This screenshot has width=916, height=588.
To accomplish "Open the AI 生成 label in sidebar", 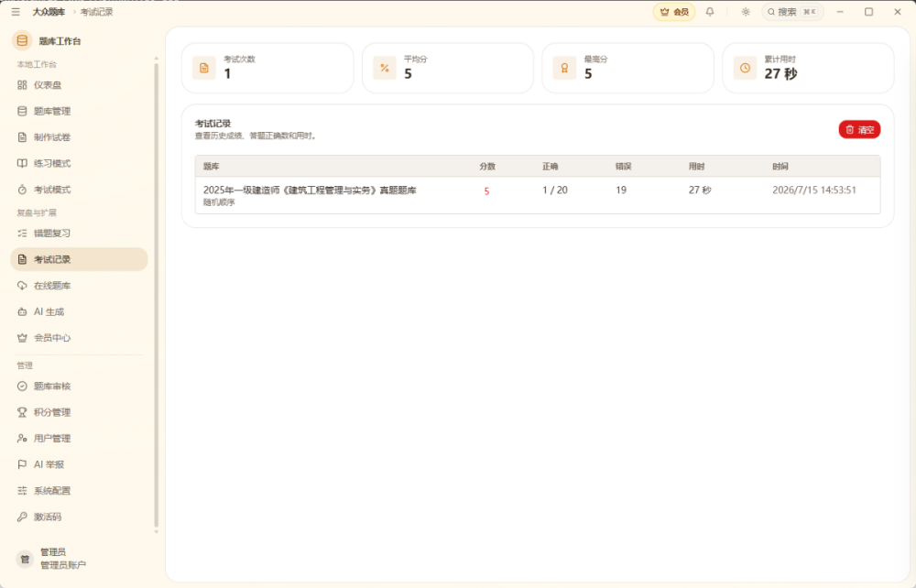I will [x=49, y=311].
